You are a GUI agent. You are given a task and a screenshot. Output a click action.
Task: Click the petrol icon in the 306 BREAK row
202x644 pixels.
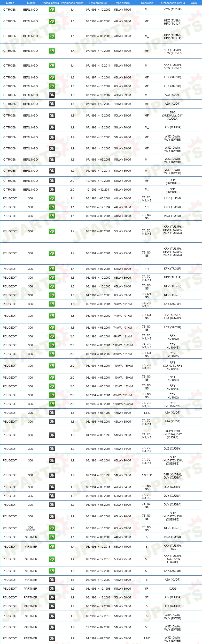52,528
